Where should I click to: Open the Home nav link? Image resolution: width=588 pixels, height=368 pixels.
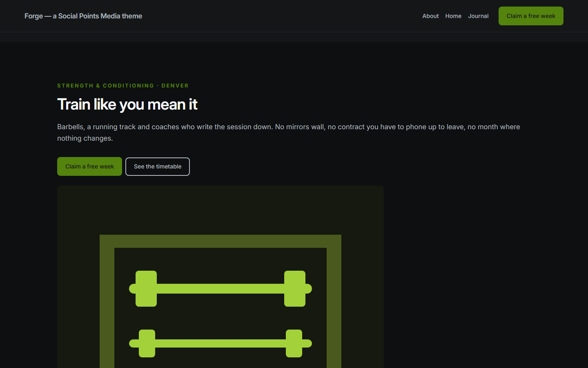pyautogui.click(x=453, y=16)
